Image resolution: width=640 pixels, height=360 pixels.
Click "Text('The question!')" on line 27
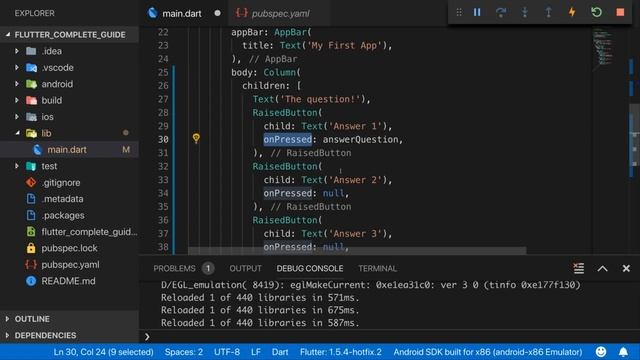pyautogui.click(x=309, y=99)
